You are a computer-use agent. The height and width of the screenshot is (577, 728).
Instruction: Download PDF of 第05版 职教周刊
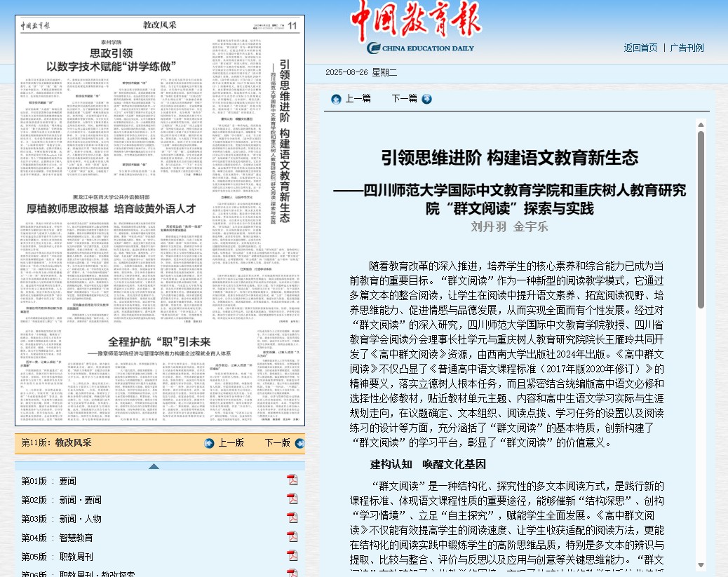[292, 555]
